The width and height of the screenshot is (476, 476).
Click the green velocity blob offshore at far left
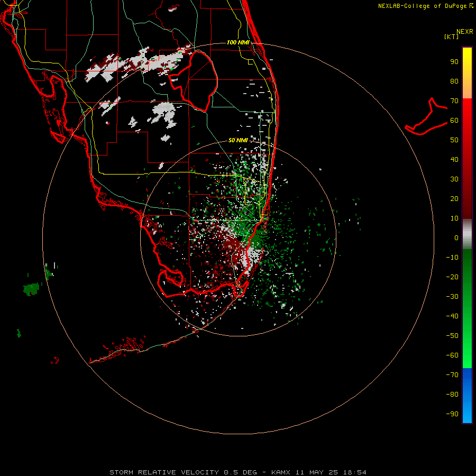coord(31,289)
